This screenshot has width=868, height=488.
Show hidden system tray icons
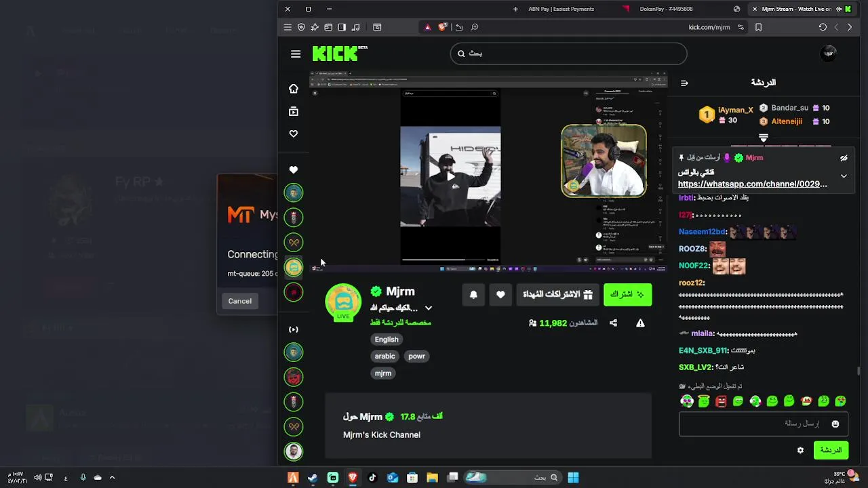[112, 478]
